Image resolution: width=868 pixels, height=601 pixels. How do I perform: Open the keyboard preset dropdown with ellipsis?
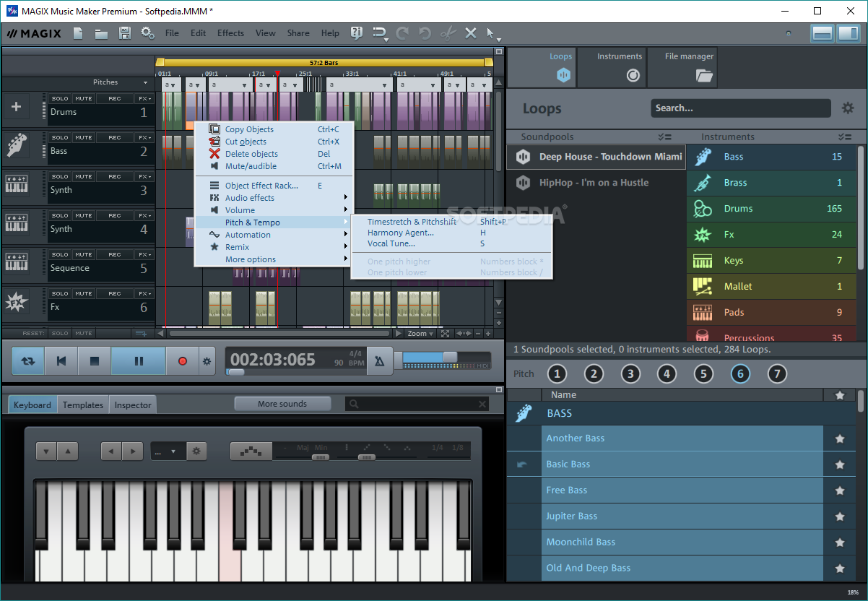(168, 452)
